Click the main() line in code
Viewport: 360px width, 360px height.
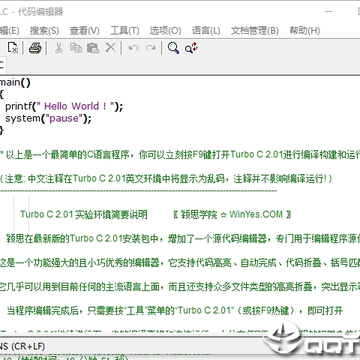click(15, 83)
